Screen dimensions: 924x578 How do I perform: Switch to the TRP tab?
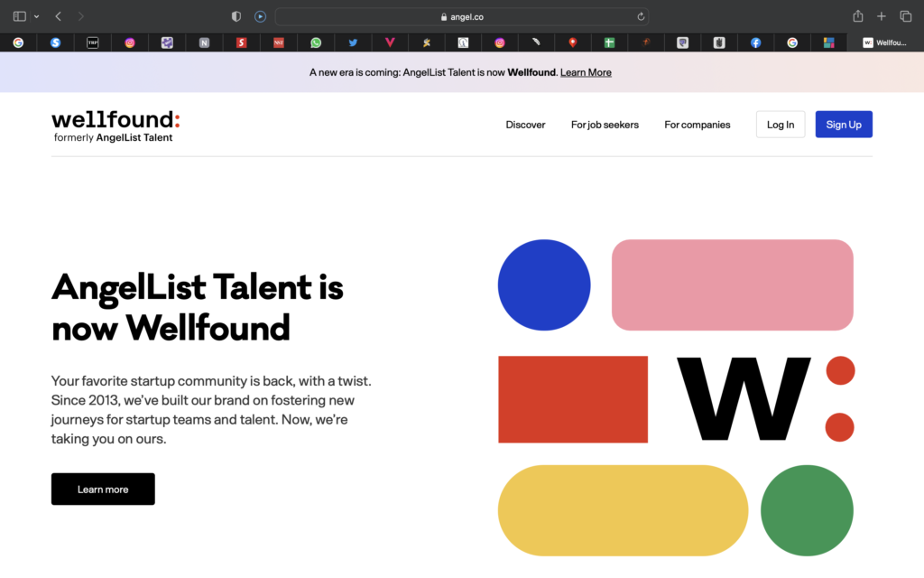pyautogui.click(x=93, y=42)
